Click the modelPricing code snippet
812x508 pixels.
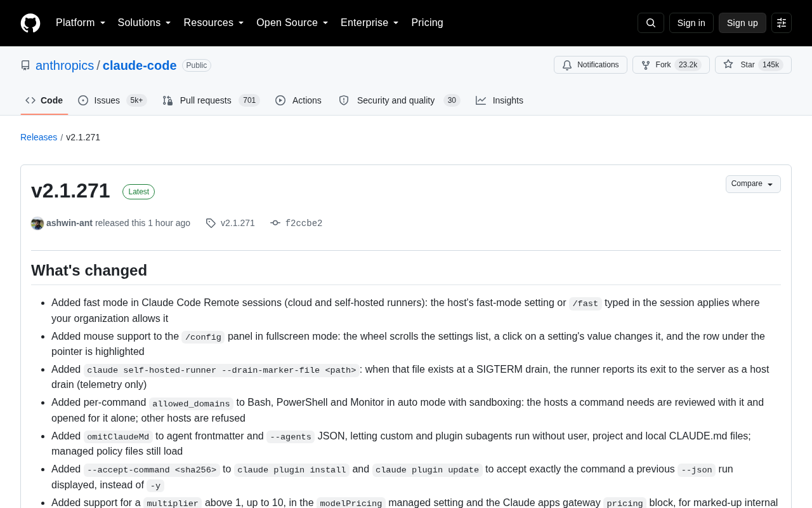point(351,503)
